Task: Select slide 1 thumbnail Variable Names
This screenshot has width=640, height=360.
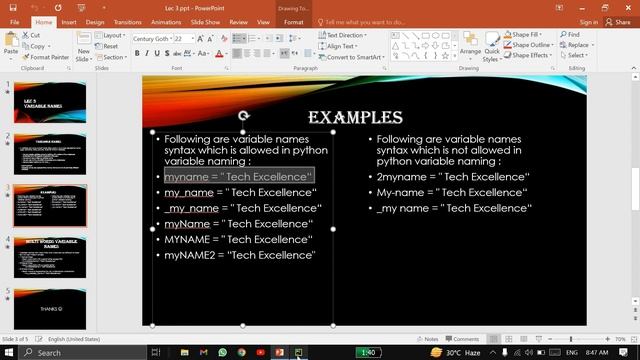Action: tap(50, 102)
